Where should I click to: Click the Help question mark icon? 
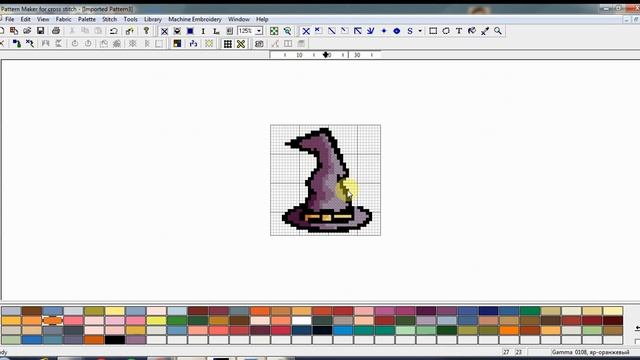coord(146,31)
